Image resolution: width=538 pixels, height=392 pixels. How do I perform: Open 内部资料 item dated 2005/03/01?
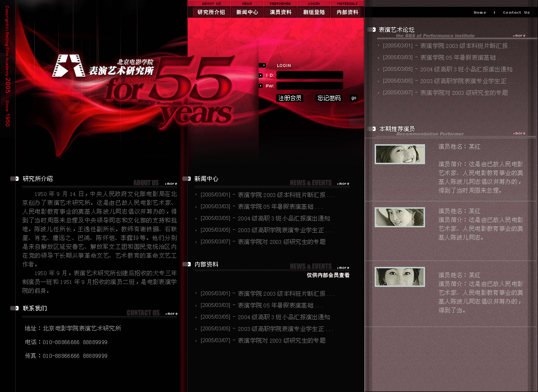267,294
